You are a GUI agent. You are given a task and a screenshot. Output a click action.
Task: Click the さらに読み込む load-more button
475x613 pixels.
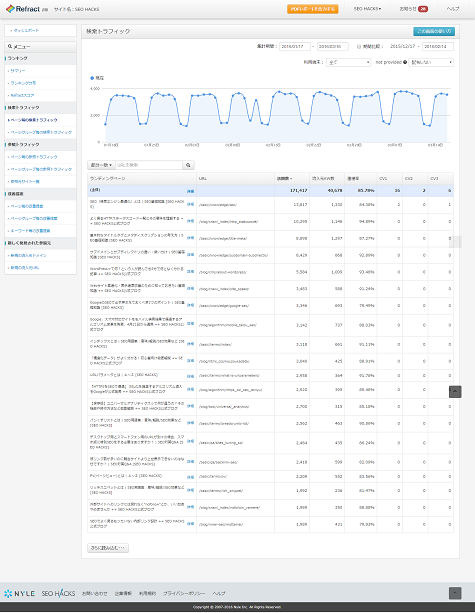point(108,548)
